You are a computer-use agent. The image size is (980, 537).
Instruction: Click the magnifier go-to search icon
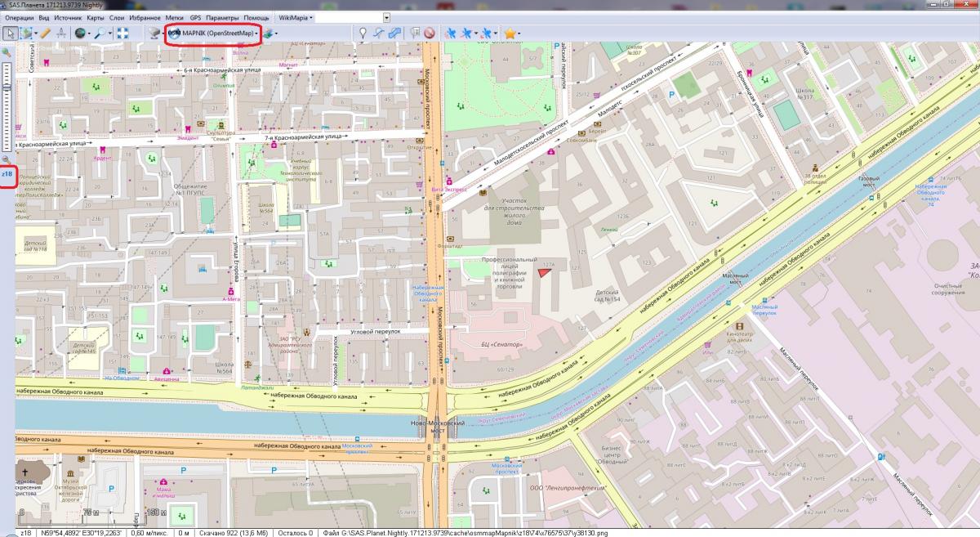click(x=100, y=34)
